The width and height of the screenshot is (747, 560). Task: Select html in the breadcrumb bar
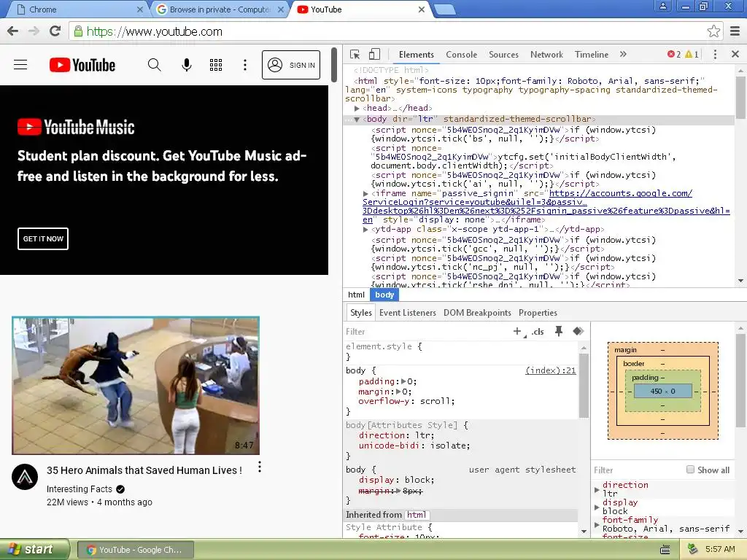coord(356,295)
